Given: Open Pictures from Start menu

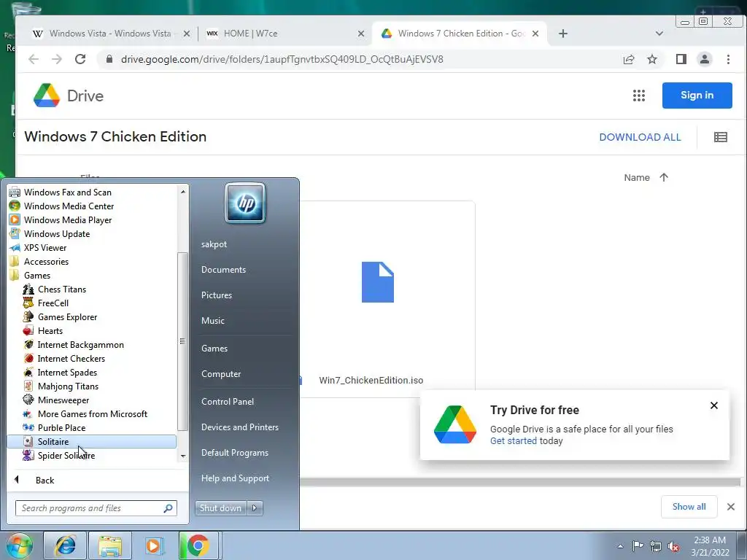Looking at the screenshot, I should 216,295.
